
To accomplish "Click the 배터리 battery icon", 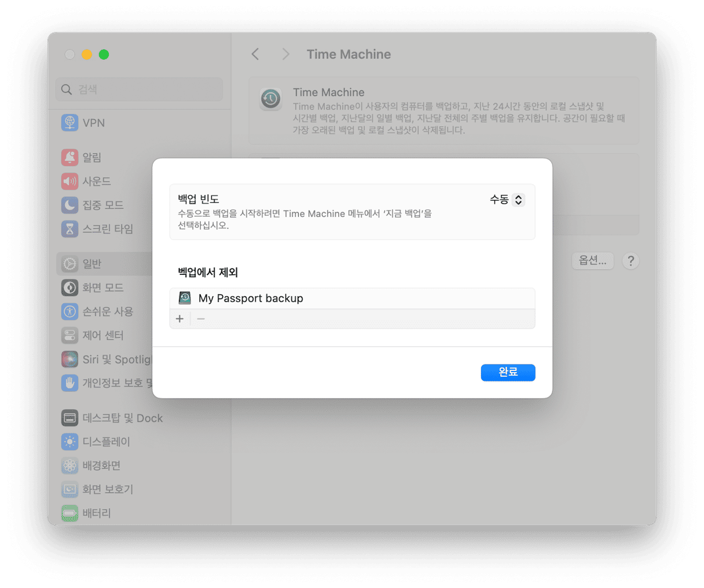I will pyautogui.click(x=69, y=513).
